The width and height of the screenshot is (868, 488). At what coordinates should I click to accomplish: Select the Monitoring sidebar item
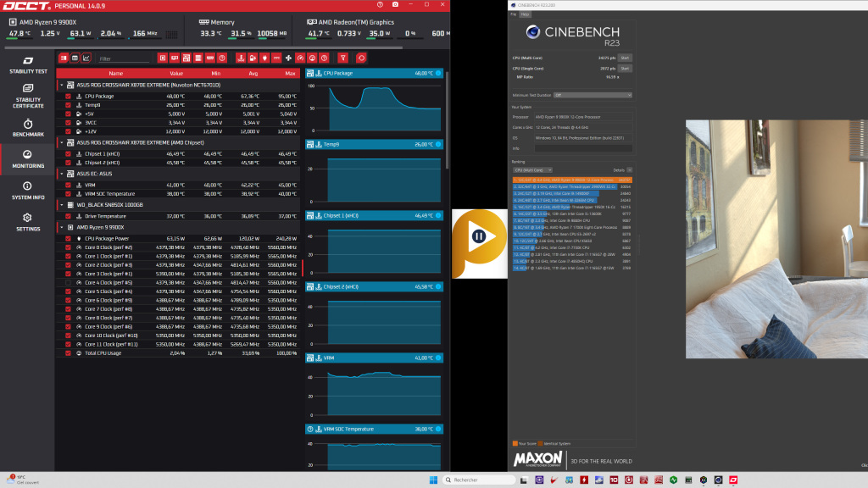point(28,158)
